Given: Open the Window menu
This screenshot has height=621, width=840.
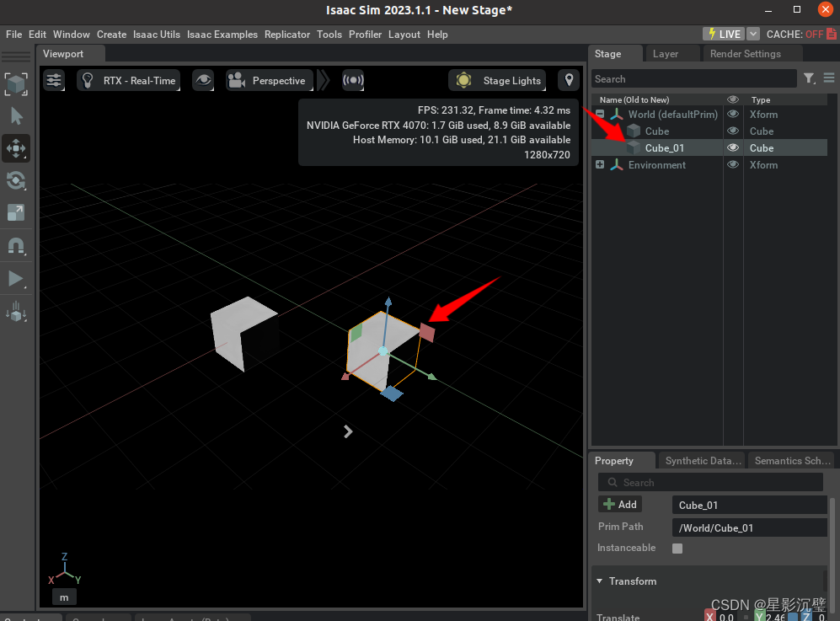Looking at the screenshot, I should click(72, 35).
